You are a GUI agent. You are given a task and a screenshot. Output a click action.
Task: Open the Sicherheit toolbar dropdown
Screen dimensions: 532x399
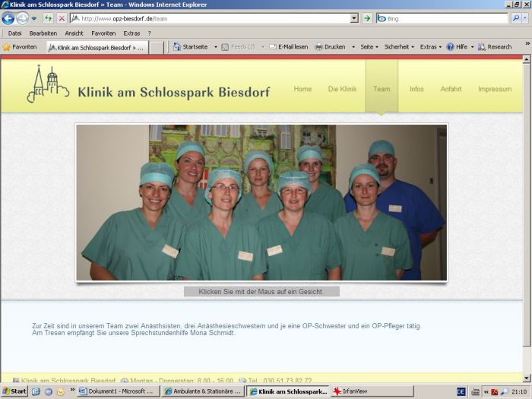399,47
